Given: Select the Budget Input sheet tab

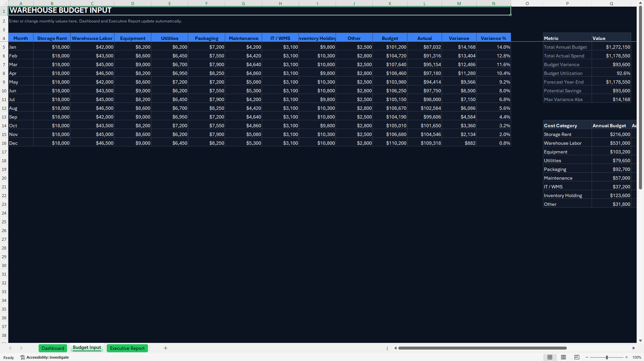Looking at the screenshot, I should [x=87, y=348].
